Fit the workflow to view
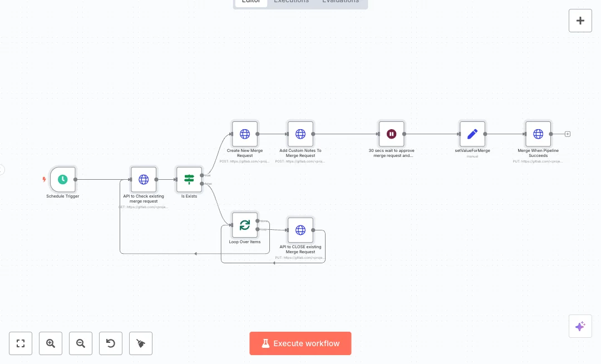601x364 pixels. [x=21, y=343]
